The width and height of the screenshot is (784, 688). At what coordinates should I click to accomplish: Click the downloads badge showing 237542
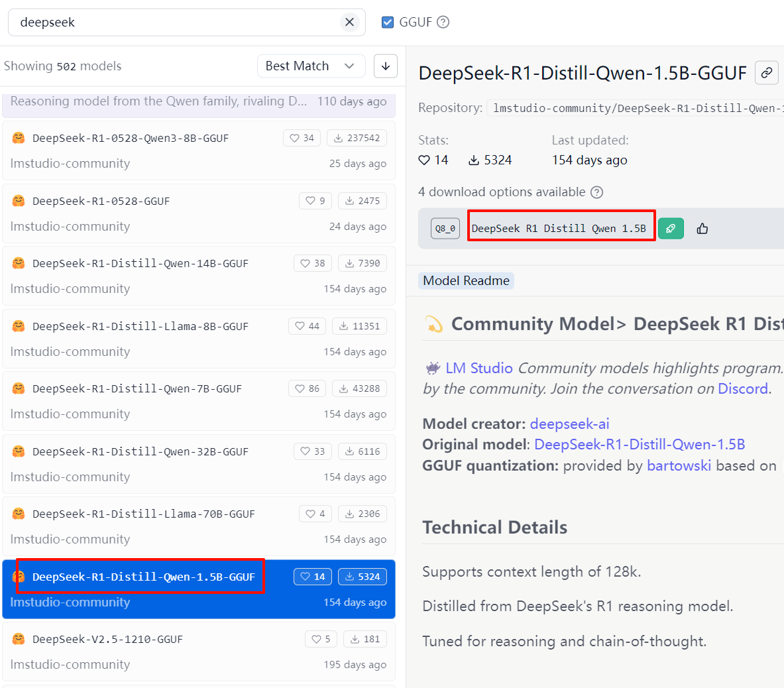[x=357, y=138]
